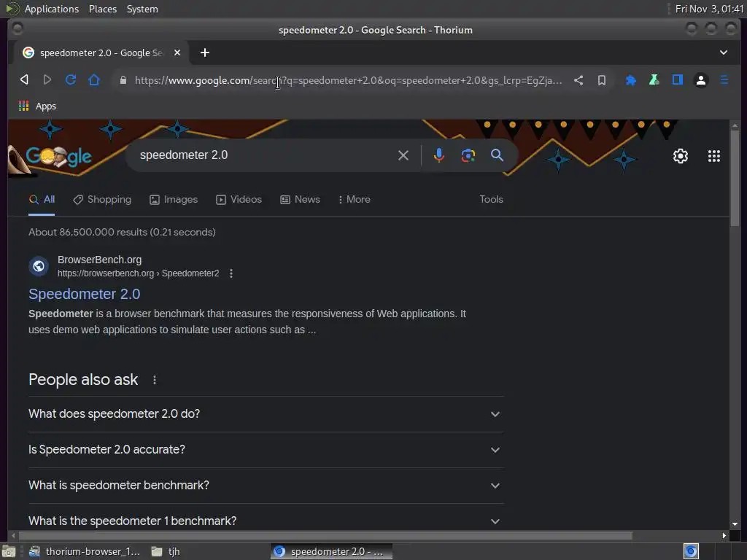Open the Places menu
This screenshot has width=747, height=560.
[103, 9]
